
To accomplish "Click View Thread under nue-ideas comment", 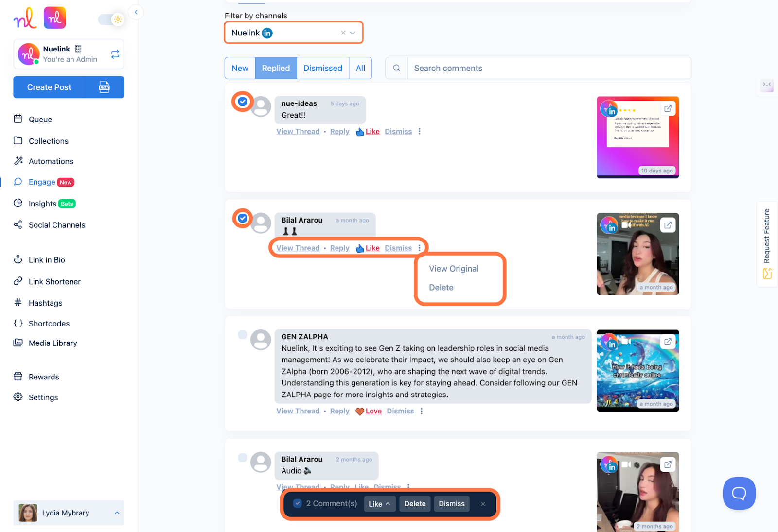I will [x=298, y=131].
